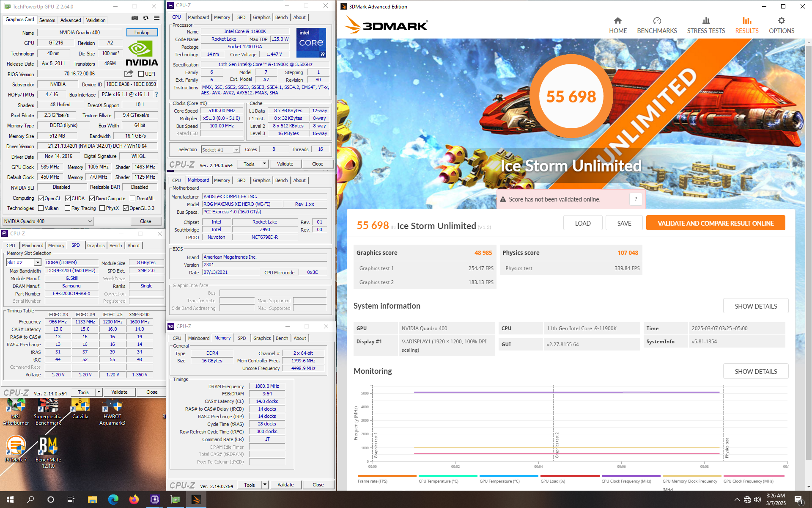The image size is (812, 508).
Task: Click GPU-Z refresh icon
Action: [145, 18]
